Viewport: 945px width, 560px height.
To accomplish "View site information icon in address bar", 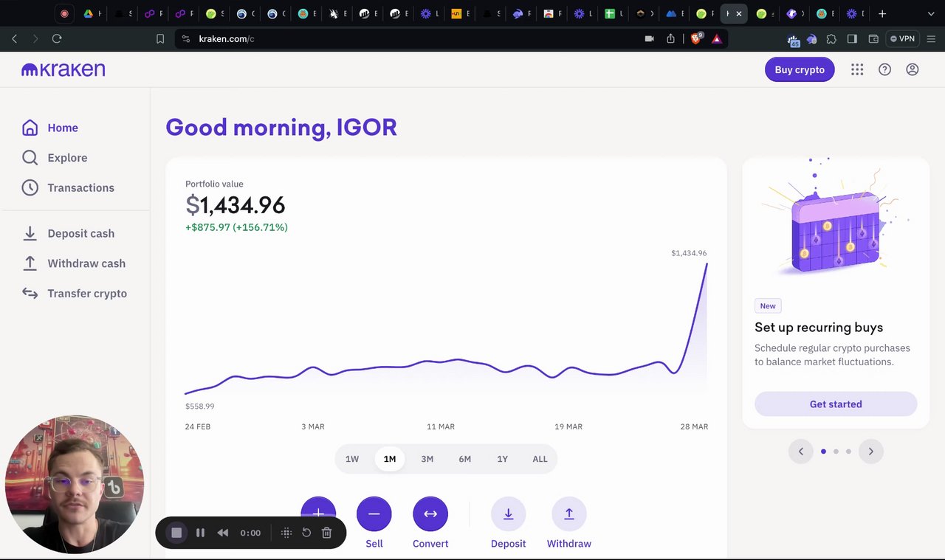I will [x=186, y=38].
